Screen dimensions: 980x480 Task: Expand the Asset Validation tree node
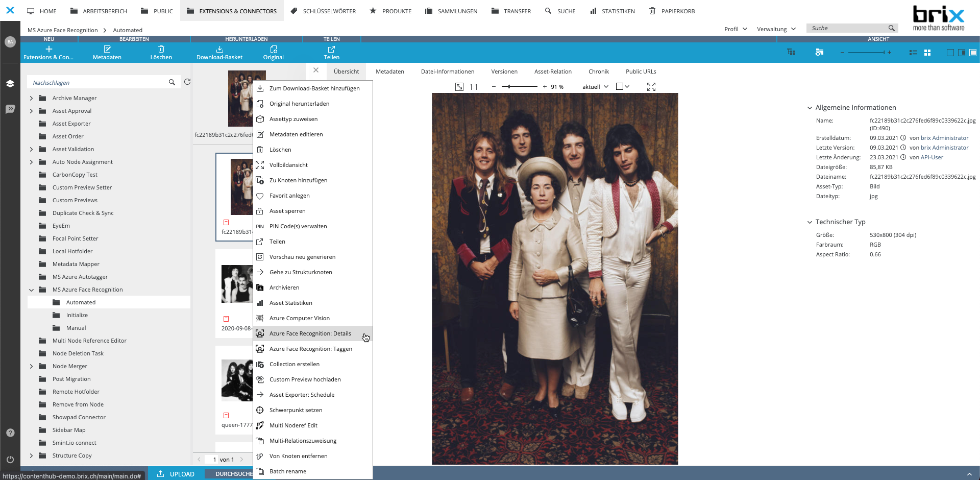(31, 149)
